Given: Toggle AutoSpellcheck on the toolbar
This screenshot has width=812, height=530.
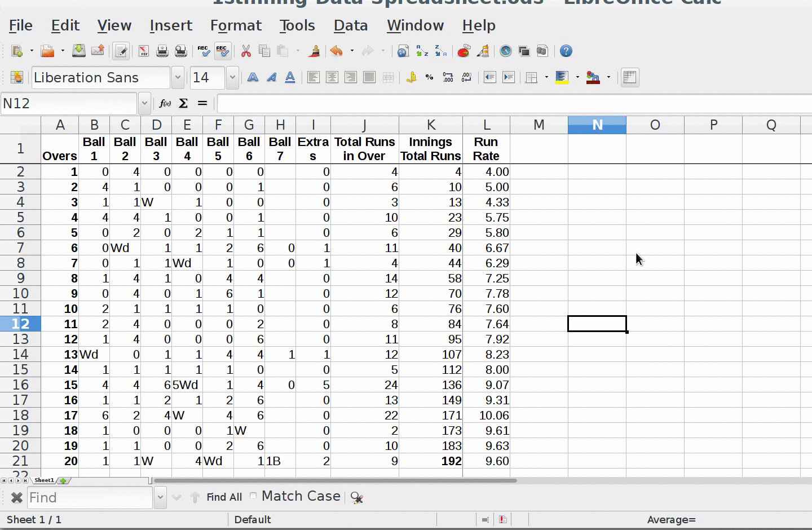Looking at the screenshot, I should tap(222, 51).
